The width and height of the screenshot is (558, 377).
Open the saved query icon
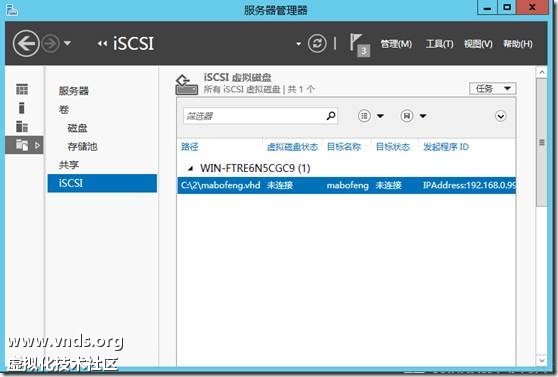[407, 116]
